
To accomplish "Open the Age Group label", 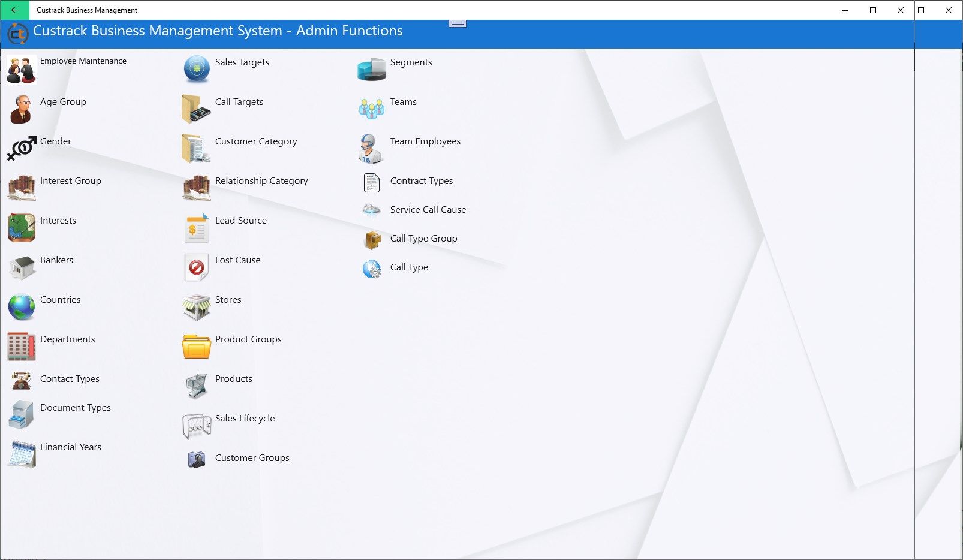I will pos(63,102).
